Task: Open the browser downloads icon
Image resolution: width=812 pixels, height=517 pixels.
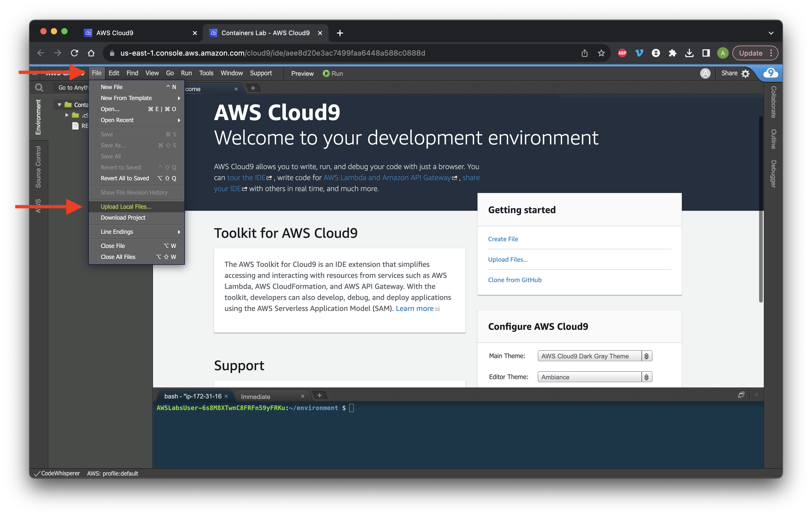Action: [689, 53]
